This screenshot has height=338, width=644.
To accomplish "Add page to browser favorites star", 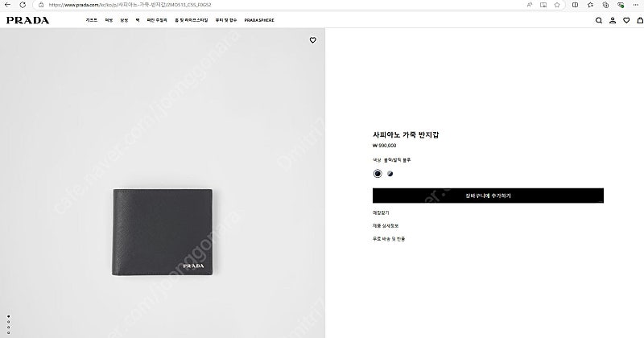I will coord(557,5).
